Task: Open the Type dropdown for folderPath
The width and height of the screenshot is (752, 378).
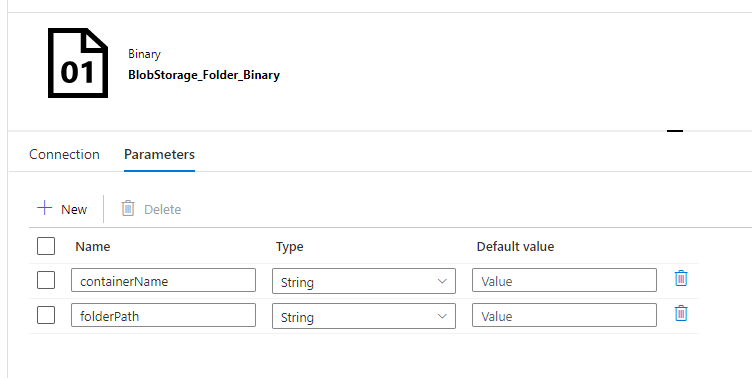Action: point(364,316)
